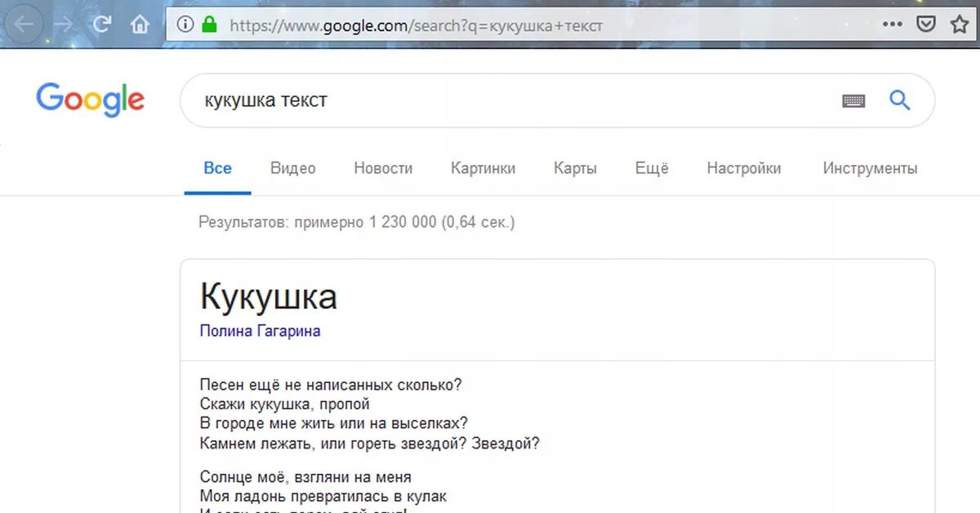Expand the "Ещё" menu

(x=652, y=168)
